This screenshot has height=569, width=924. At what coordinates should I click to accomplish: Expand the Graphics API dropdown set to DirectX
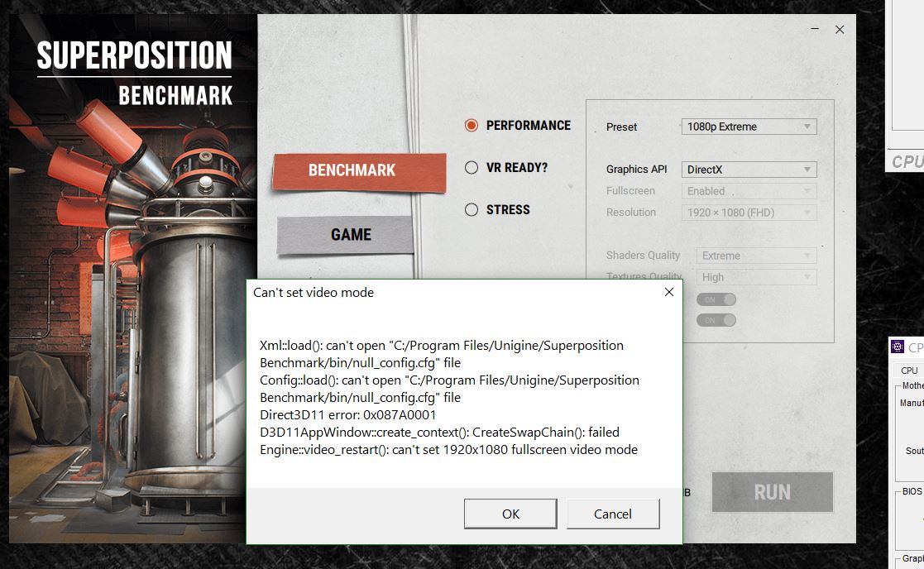point(749,170)
